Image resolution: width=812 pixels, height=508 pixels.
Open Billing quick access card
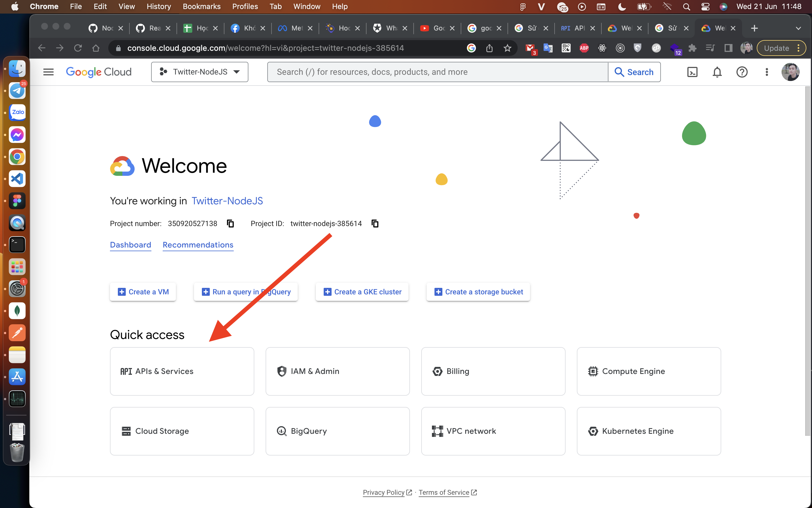click(x=493, y=371)
